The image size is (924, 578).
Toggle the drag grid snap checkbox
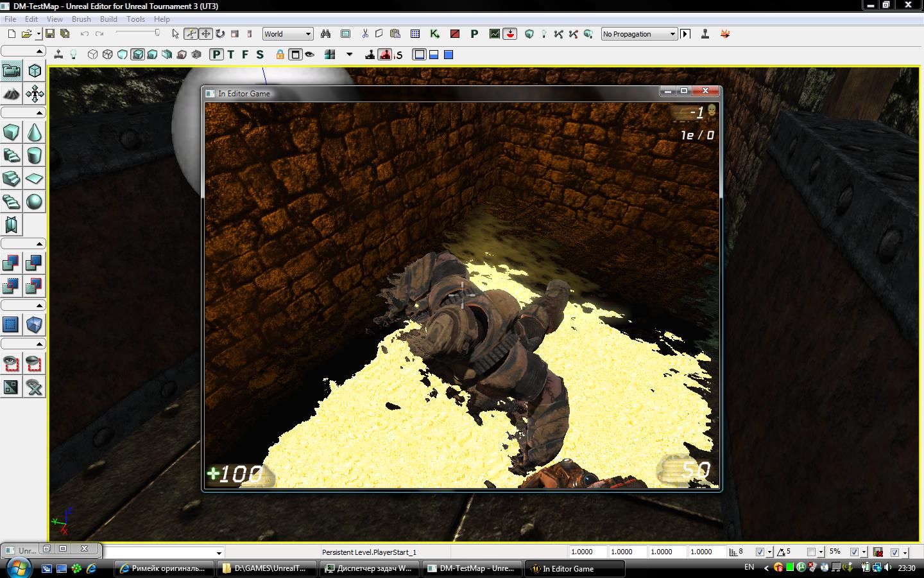coord(760,552)
